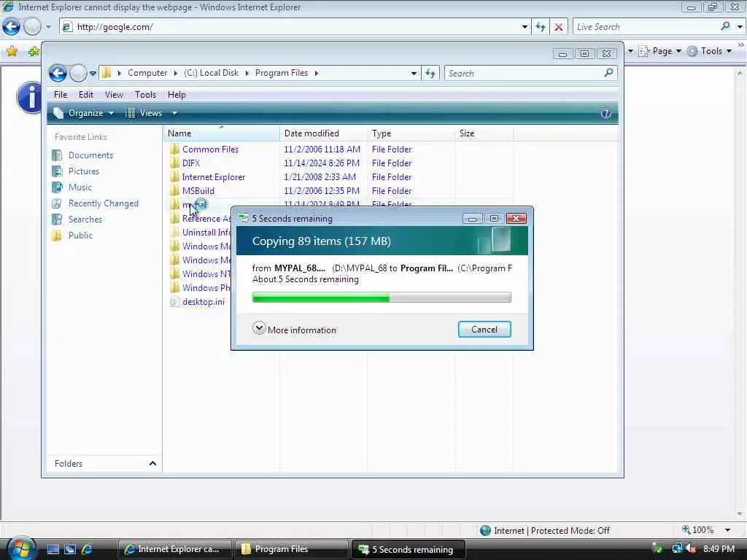Sort by Size column header
The image size is (747, 560).
click(x=484, y=133)
